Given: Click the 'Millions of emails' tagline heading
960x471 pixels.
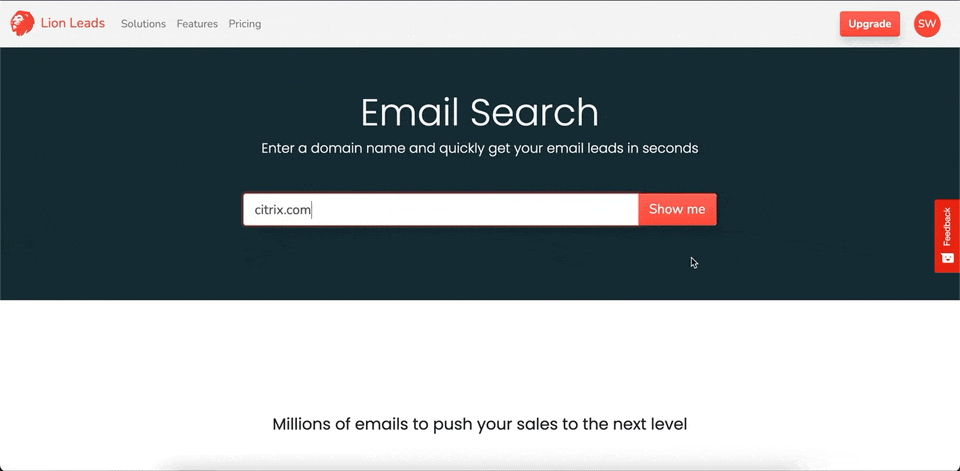Looking at the screenshot, I should [479, 424].
